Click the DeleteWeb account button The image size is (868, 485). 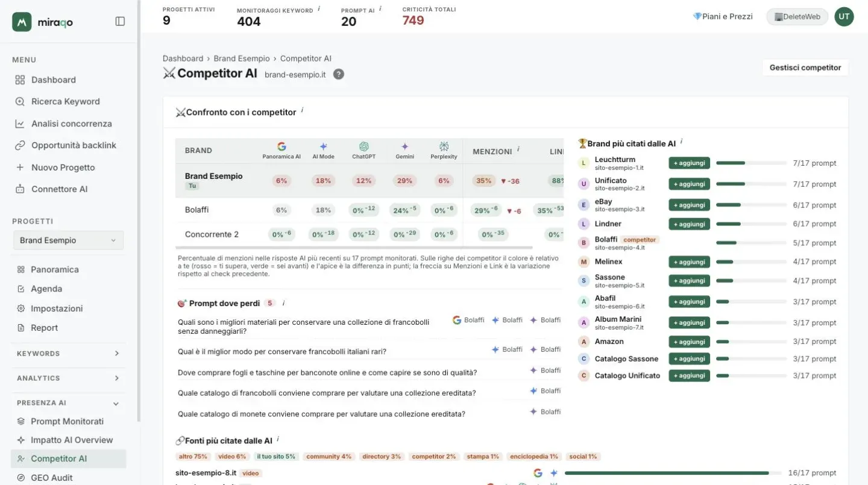[797, 17]
